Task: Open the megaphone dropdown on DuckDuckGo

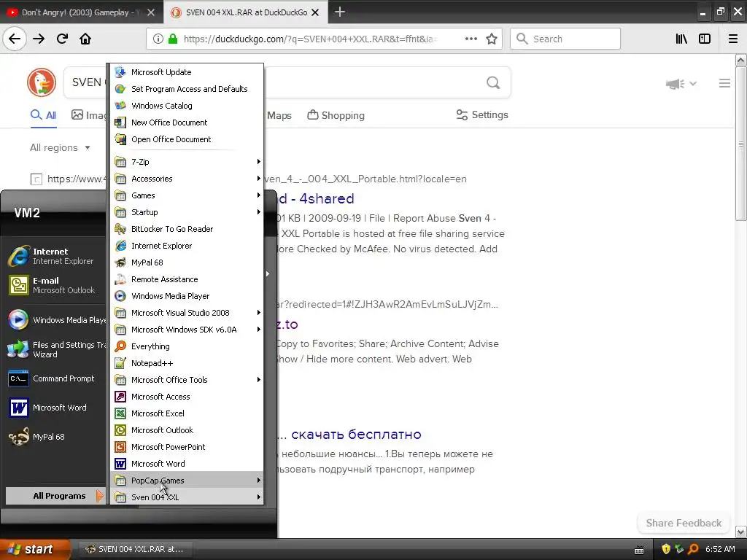Action: [681, 84]
